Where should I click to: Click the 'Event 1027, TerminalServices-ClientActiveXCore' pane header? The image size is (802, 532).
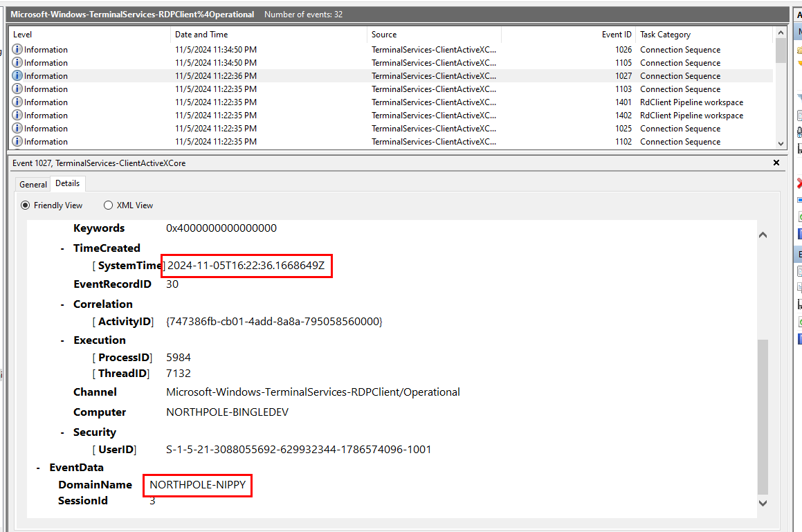(99, 163)
